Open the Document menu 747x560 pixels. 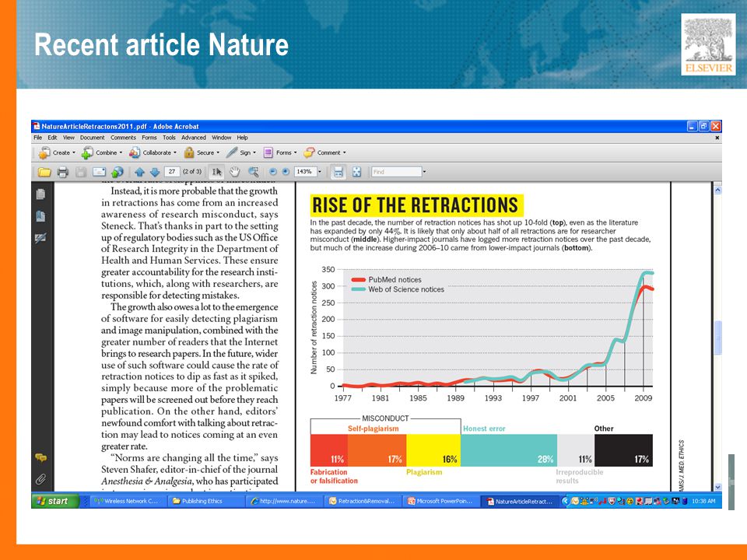point(92,138)
